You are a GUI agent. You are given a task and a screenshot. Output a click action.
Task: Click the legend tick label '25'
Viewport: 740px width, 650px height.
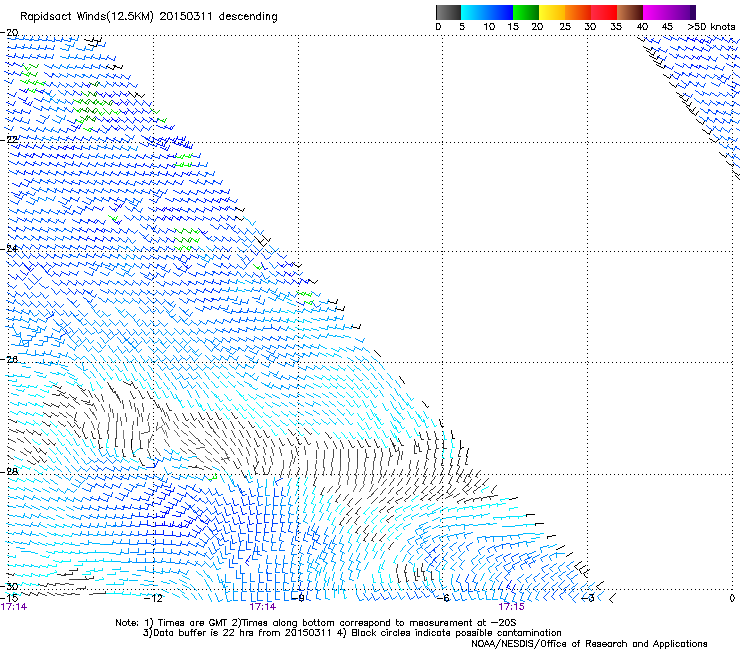point(565,27)
